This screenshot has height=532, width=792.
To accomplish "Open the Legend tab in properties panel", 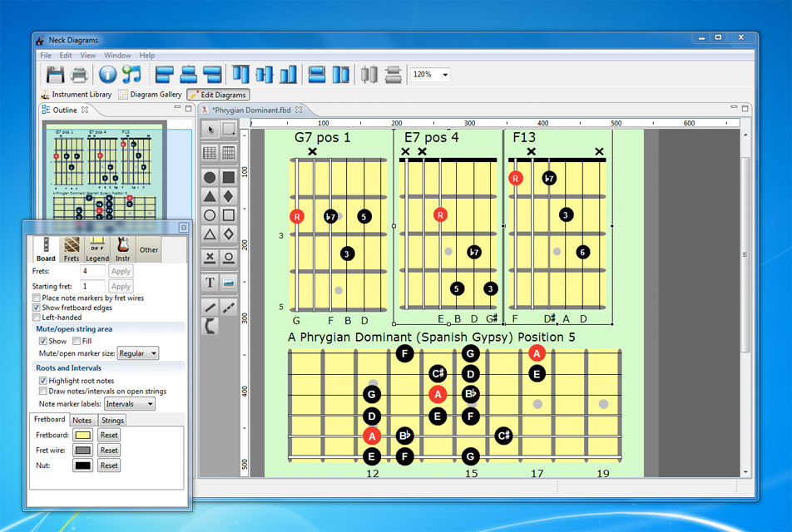I will 97,249.
